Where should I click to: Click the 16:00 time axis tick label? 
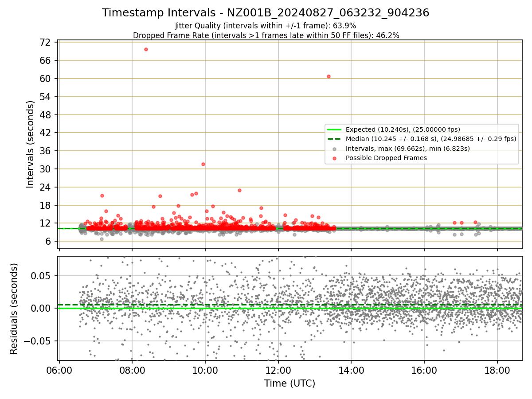coord(424,370)
